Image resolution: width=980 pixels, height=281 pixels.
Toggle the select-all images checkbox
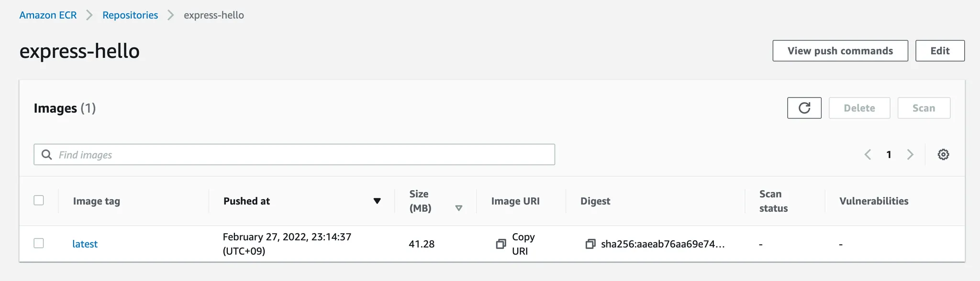(x=39, y=200)
